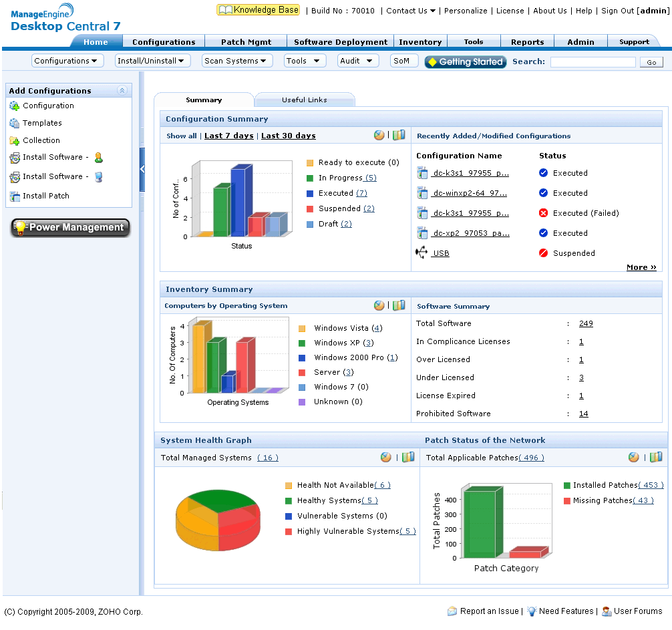Click the Need Features lightbulb icon
Screen dimensions: 672x630
pyautogui.click(x=532, y=611)
